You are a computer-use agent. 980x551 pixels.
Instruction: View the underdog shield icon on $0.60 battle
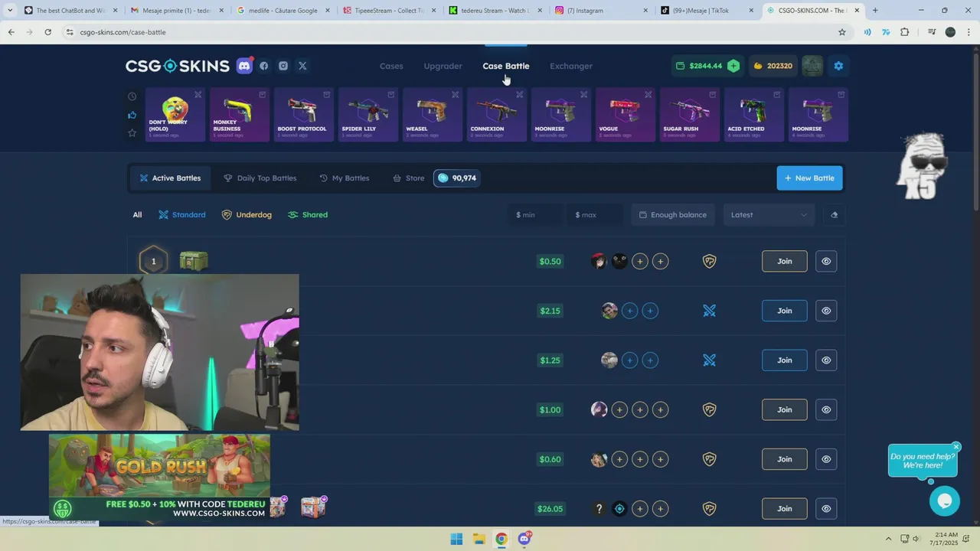[710, 459]
